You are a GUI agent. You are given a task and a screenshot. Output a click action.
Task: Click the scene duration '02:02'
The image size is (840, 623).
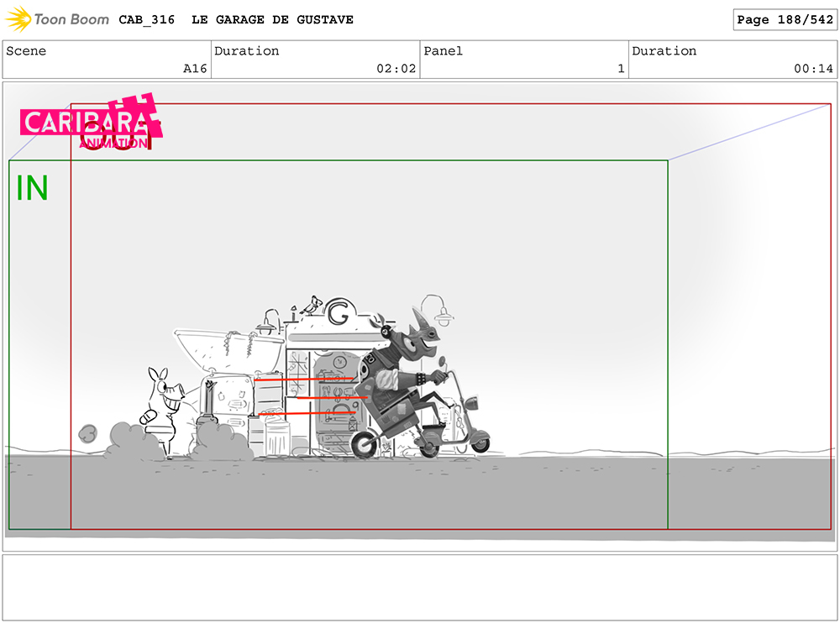tap(396, 69)
